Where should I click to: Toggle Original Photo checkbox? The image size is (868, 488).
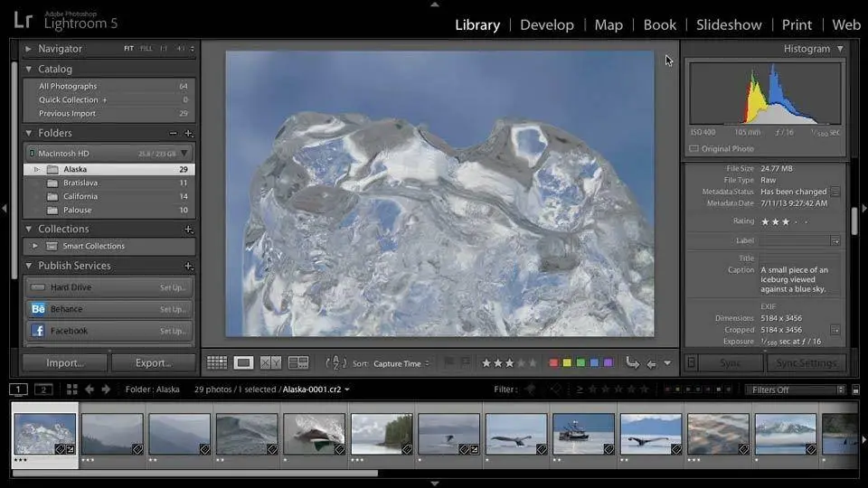[693, 149]
